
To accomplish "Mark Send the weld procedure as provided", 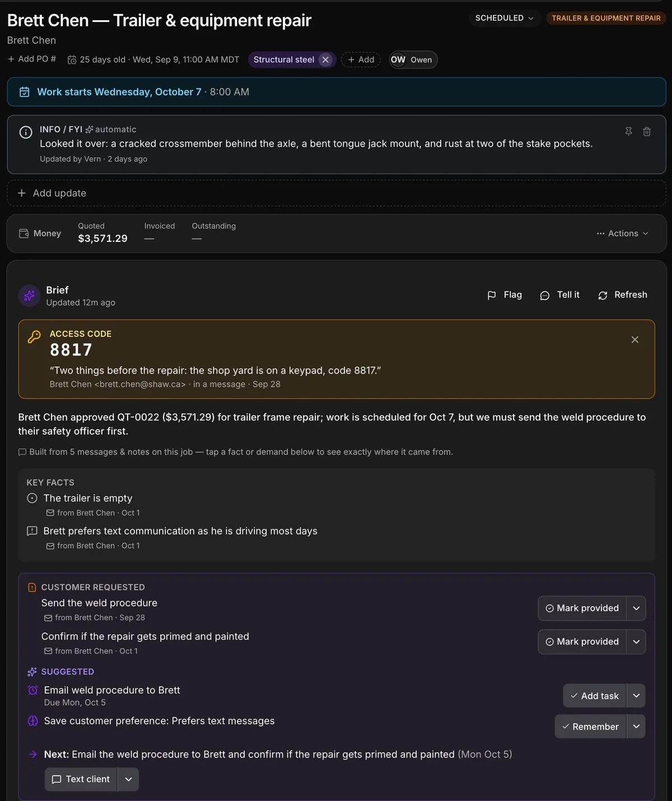I will pos(582,608).
